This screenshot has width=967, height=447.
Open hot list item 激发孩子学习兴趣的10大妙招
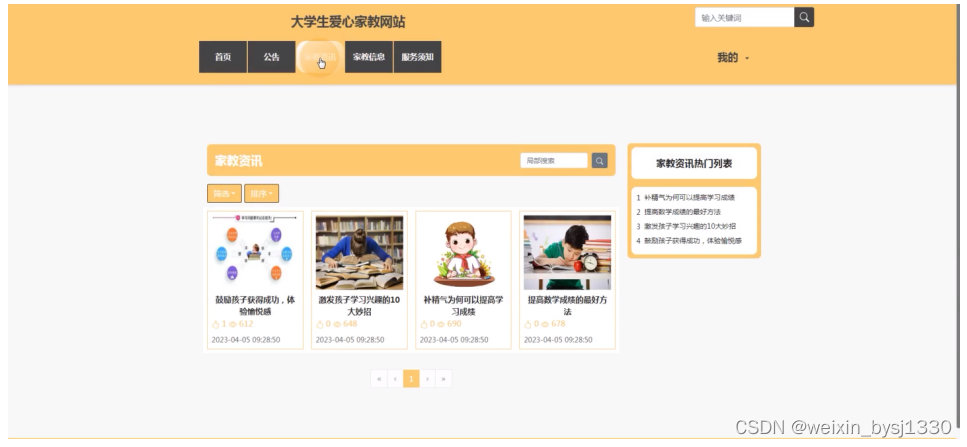690,226
